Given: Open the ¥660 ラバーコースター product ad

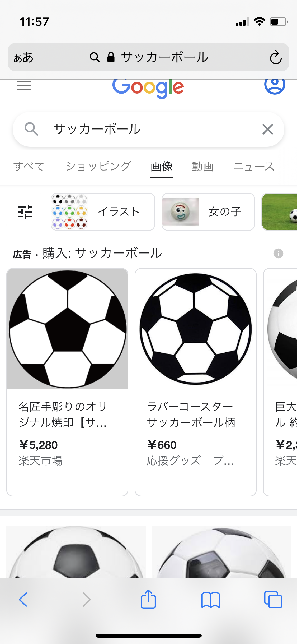Looking at the screenshot, I should [195, 382].
